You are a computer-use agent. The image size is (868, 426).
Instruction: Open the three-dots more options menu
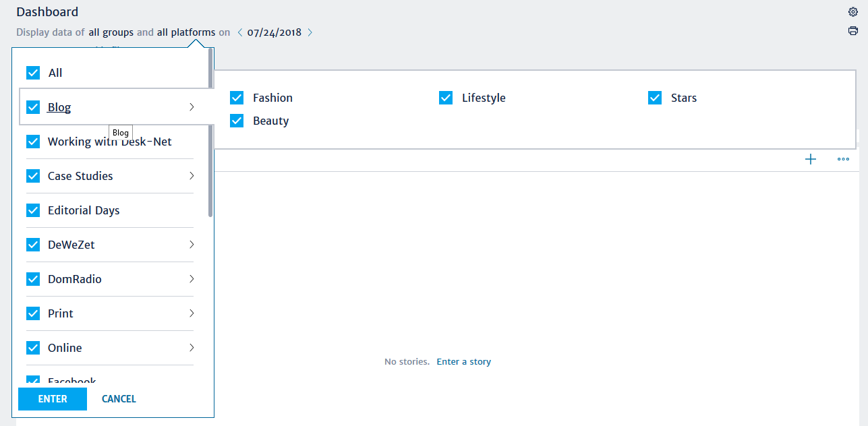843,159
